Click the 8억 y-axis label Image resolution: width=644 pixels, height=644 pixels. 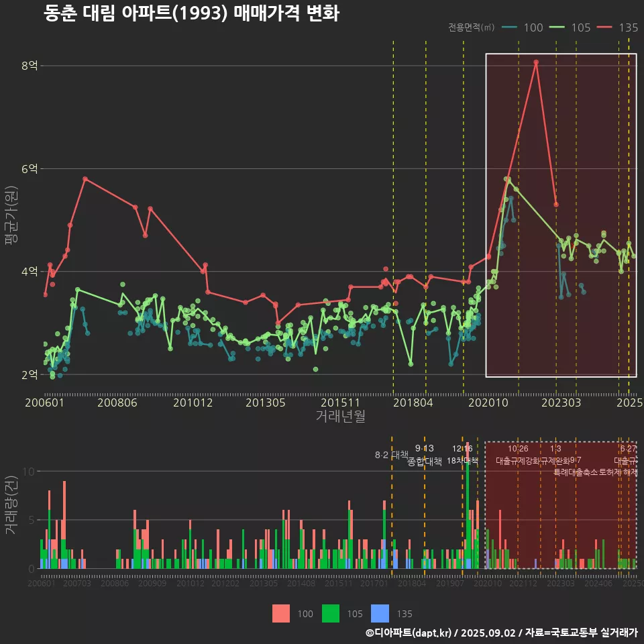[30, 66]
